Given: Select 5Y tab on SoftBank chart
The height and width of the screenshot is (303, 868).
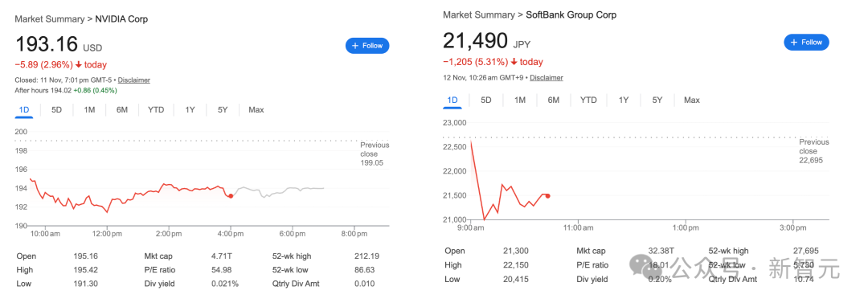Looking at the screenshot, I should (x=657, y=100).
